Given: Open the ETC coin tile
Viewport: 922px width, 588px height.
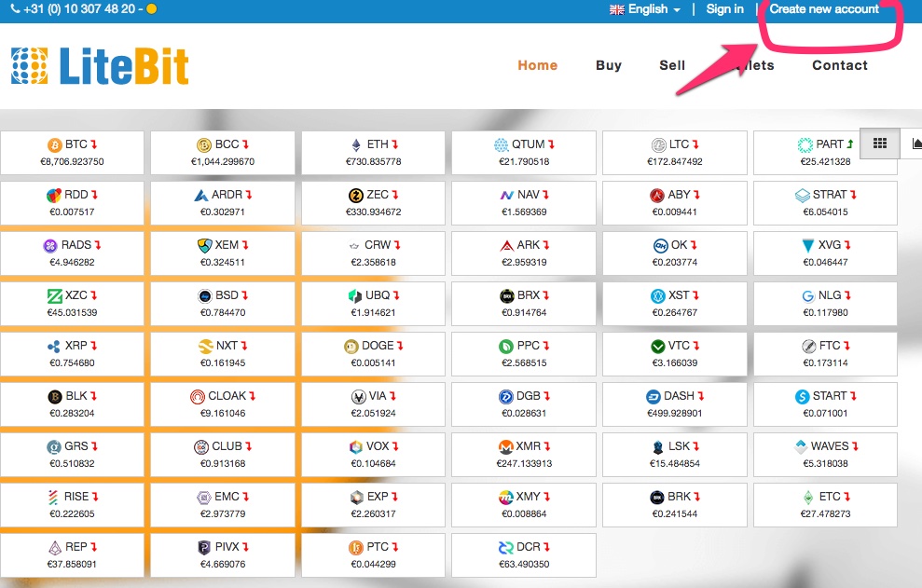Looking at the screenshot, I should pyautogui.click(x=825, y=504).
